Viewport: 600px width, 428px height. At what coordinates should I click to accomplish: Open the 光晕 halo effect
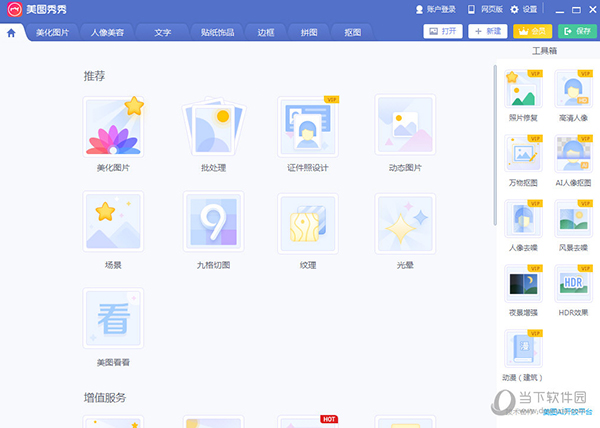pyautogui.click(x=405, y=222)
